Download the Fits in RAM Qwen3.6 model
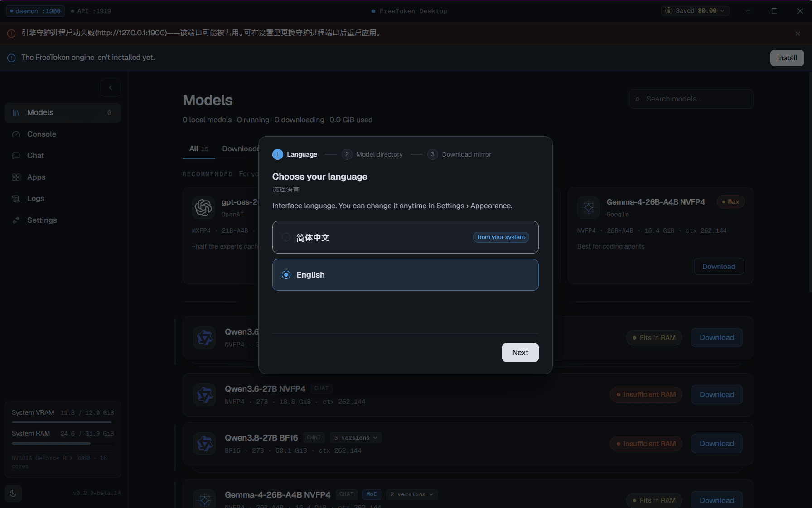The height and width of the screenshot is (508, 812). coord(717,338)
